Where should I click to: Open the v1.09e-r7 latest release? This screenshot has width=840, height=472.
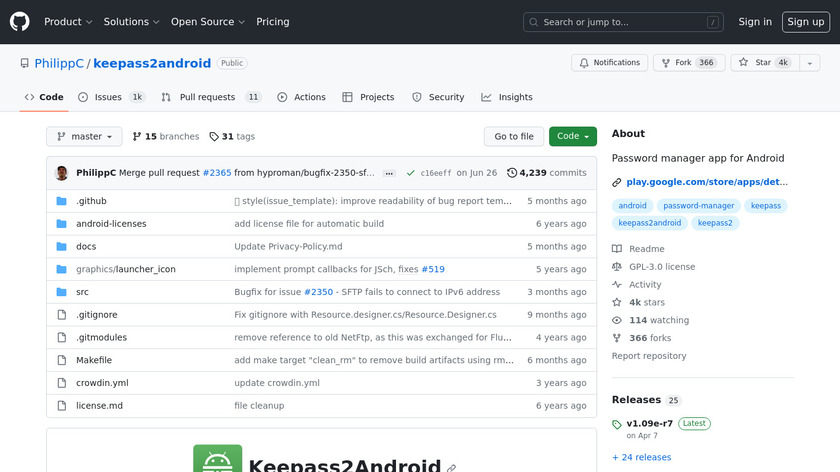pos(649,423)
